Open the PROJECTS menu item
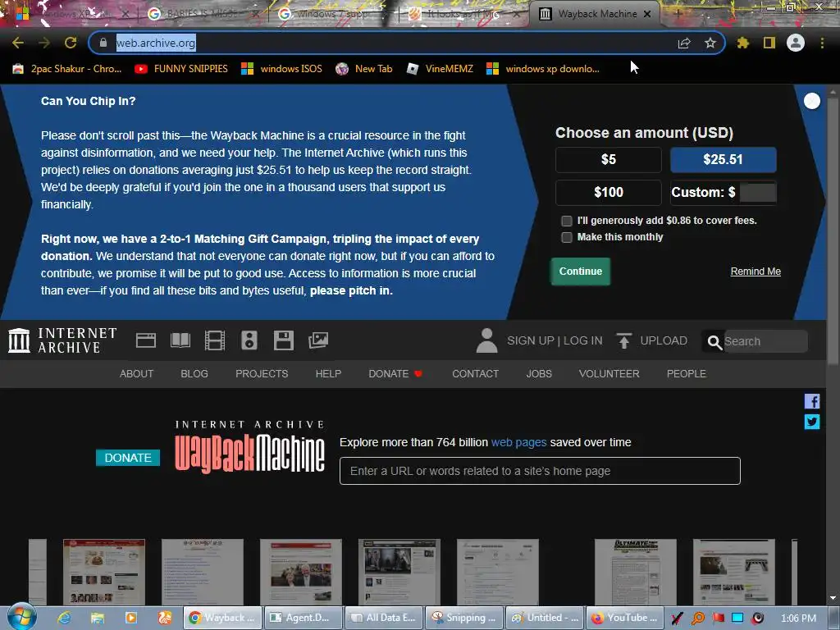840x630 pixels. tap(262, 374)
